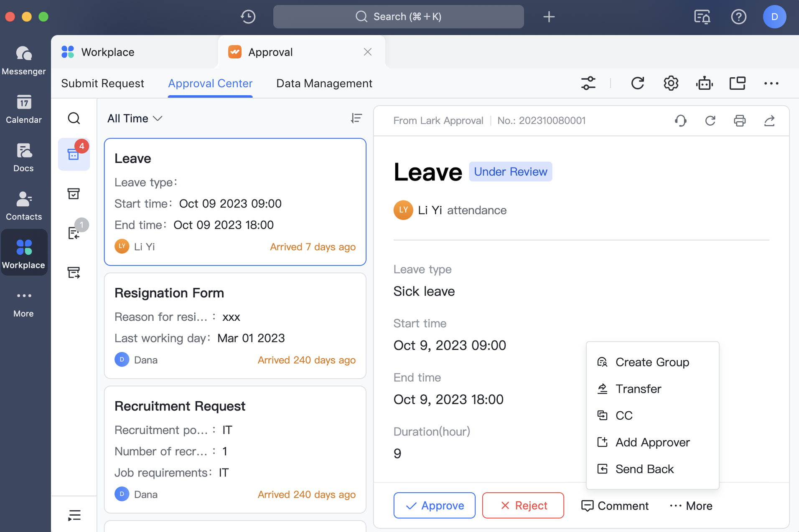Select Transfer from the context menu
The image size is (799, 532).
tap(639, 389)
